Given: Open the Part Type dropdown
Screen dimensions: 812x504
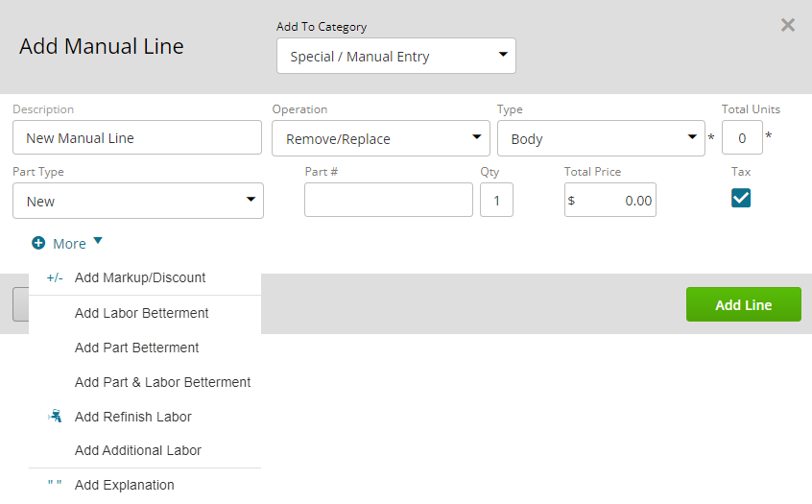Looking at the screenshot, I should [138, 201].
